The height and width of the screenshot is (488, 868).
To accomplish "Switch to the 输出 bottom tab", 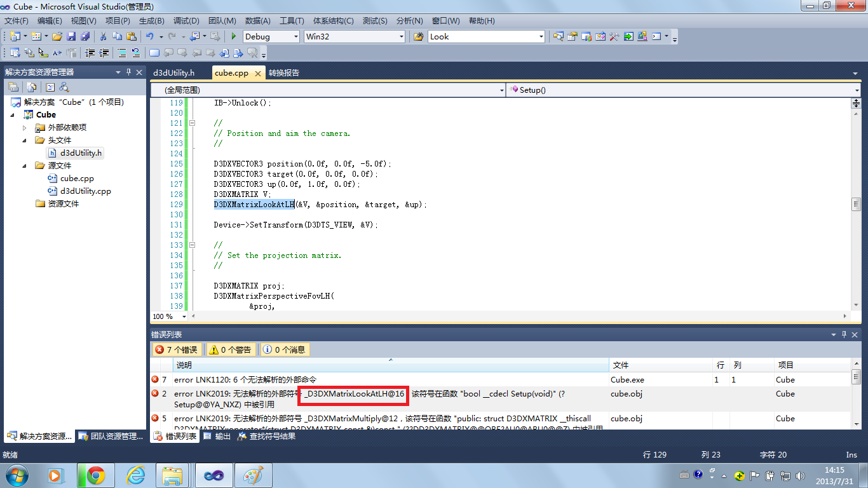I will point(217,437).
